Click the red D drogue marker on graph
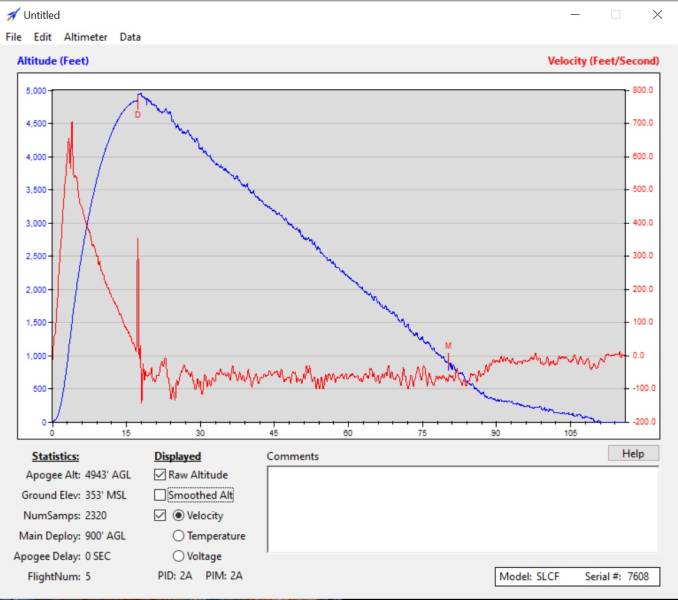This screenshot has width=678, height=600. pos(138,115)
